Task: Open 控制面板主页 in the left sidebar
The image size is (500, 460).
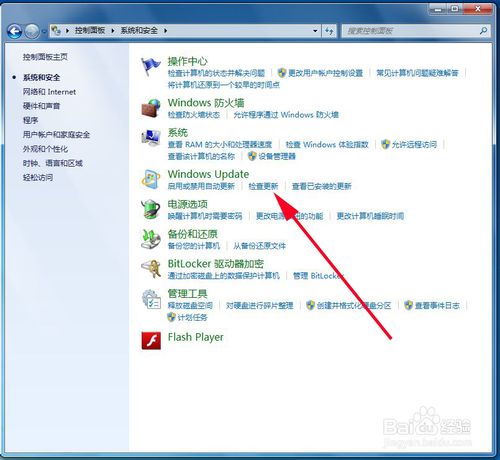Action: 45,57
